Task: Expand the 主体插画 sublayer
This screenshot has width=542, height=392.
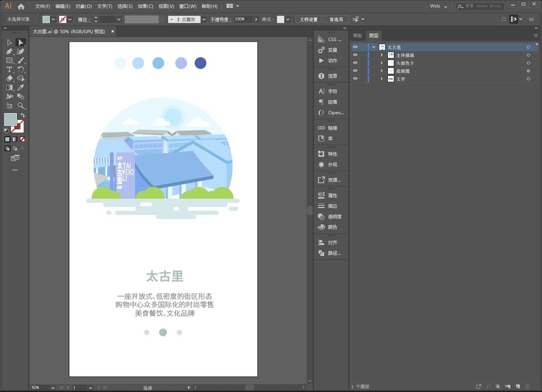Action: pos(382,55)
